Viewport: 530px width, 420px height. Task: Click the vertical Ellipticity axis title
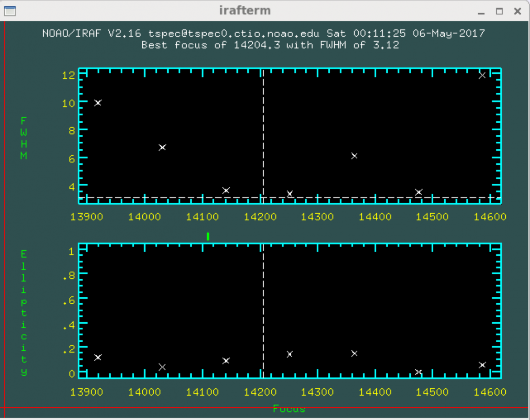tap(23, 313)
